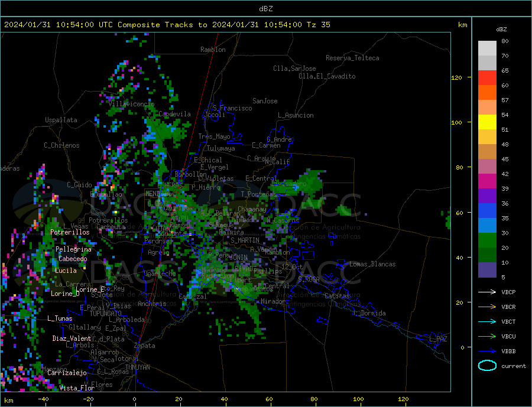Click the 'Mirador' map label
532x407 pixels.
[x=273, y=301]
